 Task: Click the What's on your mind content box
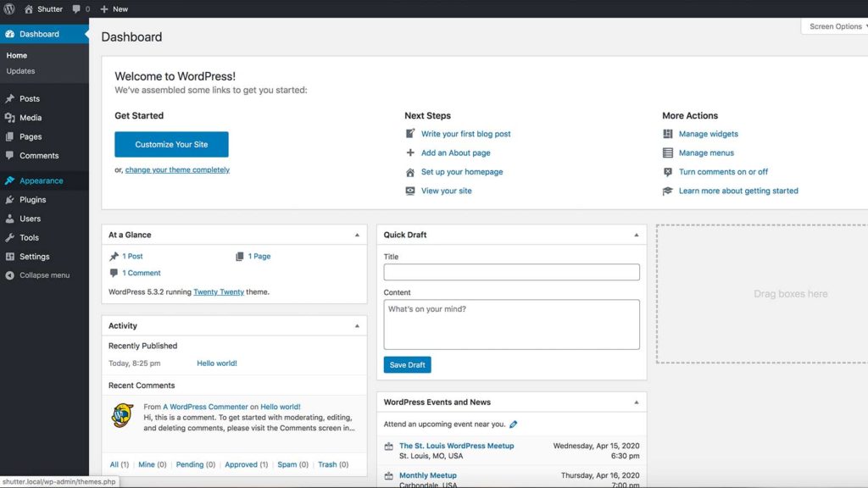pos(511,324)
